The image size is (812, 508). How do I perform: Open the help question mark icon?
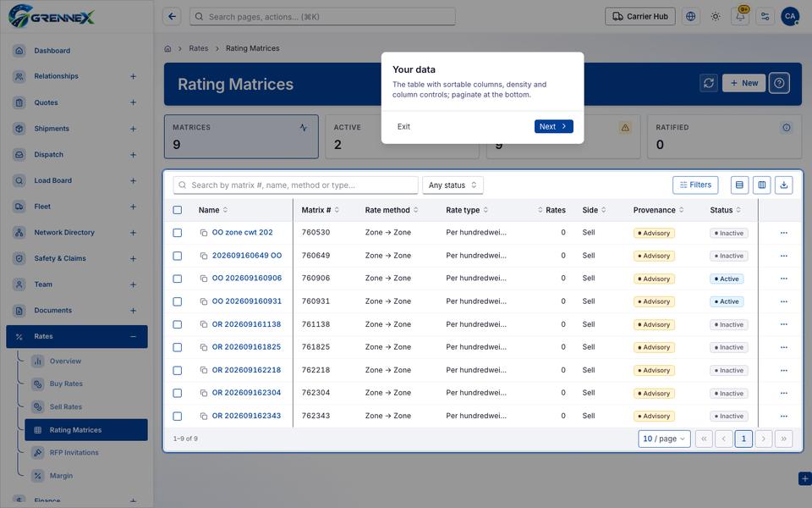tap(779, 83)
